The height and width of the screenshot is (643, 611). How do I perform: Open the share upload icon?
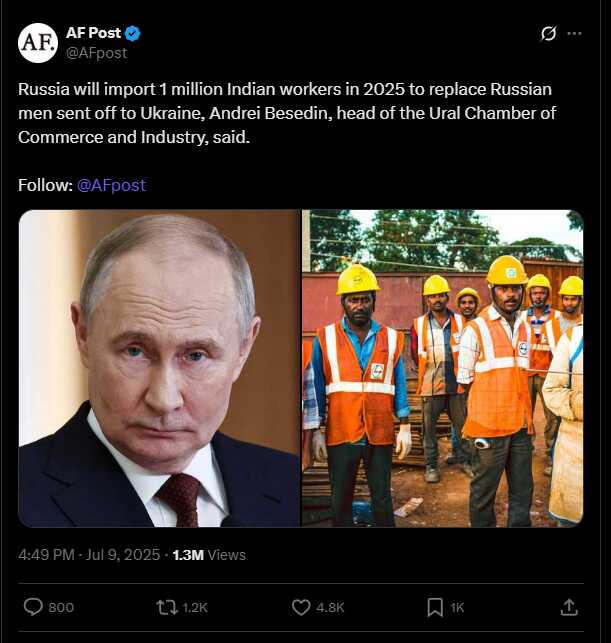click(569, 607)
